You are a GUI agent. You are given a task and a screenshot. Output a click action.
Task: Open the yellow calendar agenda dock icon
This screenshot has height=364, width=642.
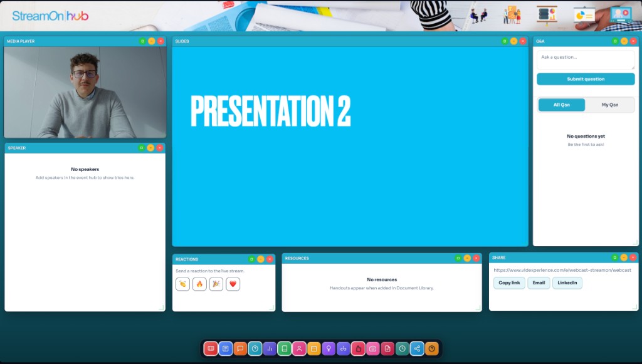314,348
